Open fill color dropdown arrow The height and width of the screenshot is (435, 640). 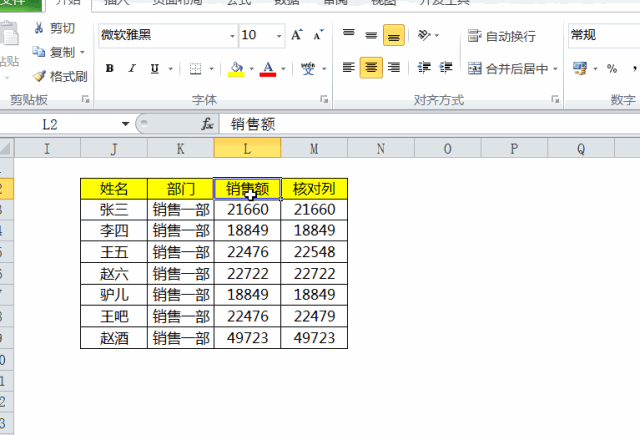click(251, 69)
